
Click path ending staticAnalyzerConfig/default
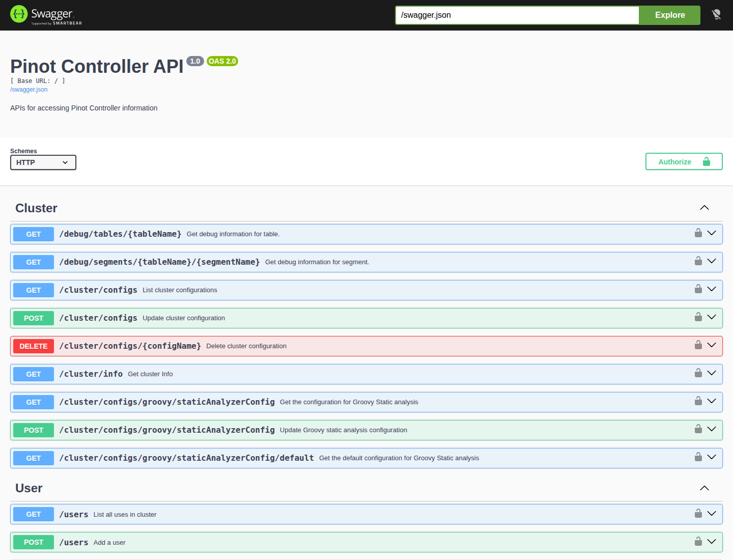pyautogui.click(x=186, y=458)
